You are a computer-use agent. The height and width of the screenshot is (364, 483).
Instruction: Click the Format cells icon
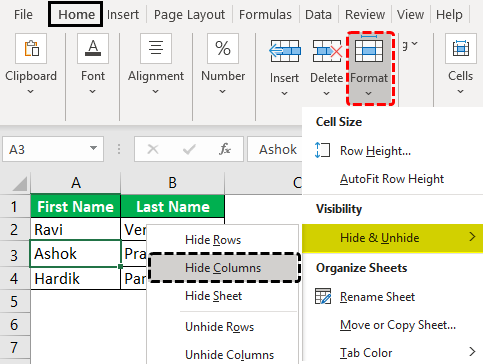point(369,49)
